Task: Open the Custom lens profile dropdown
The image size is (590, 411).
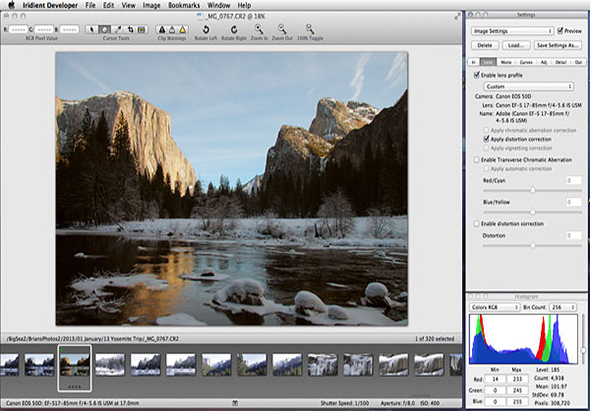Action: (x=529, y=87)
